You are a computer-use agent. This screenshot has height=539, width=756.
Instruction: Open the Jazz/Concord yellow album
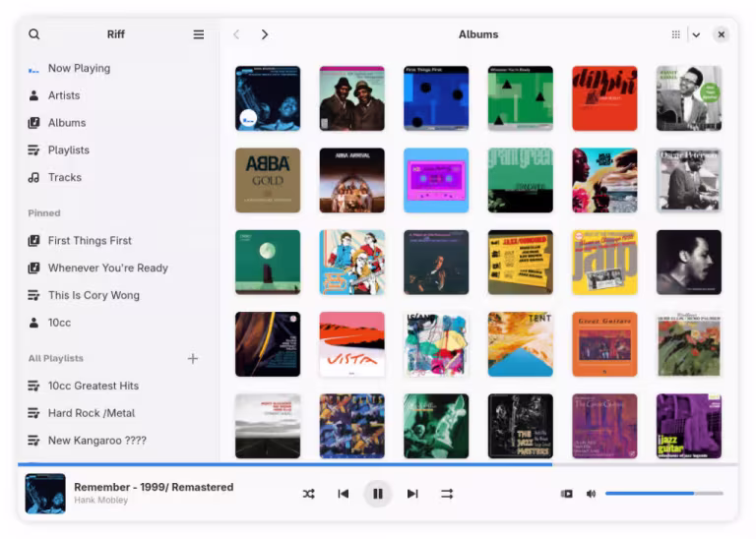click(520, 262)
